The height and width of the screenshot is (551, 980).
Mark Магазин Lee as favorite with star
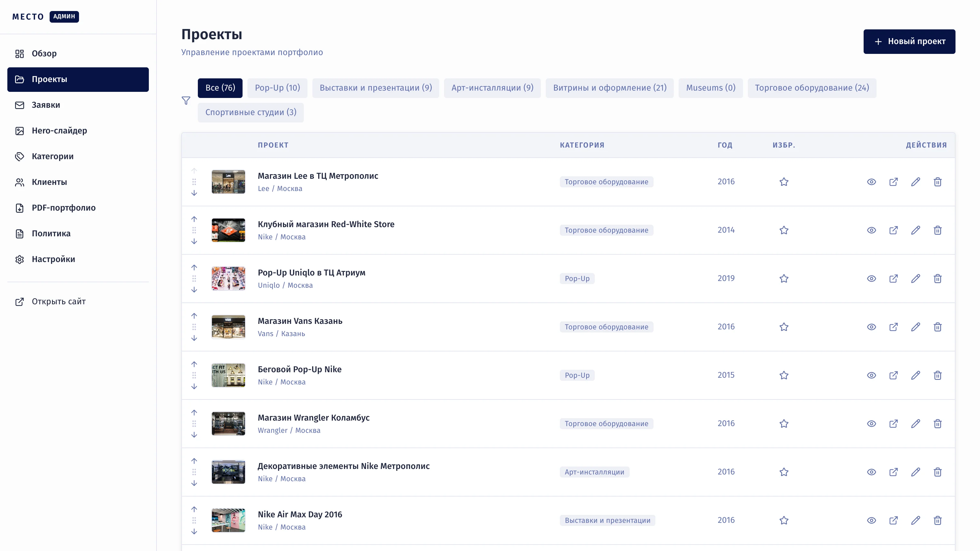(x=784, y=182)
